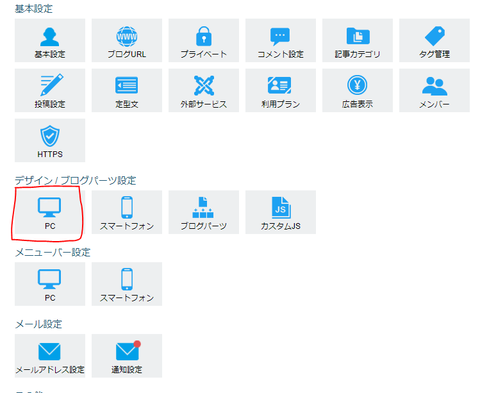Open PC tile under デザイン/ブログパーツ設定

click(x=50, y=212)
